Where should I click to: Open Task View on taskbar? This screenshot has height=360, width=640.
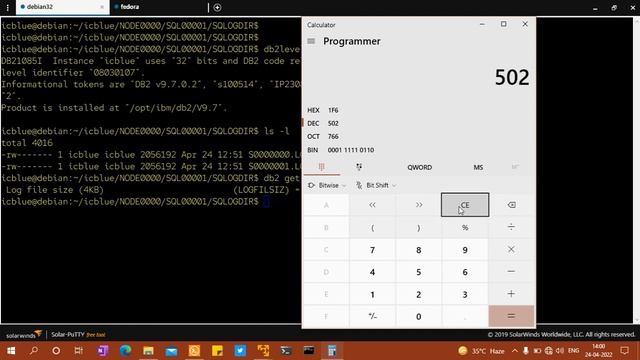(x=78, y=351)
